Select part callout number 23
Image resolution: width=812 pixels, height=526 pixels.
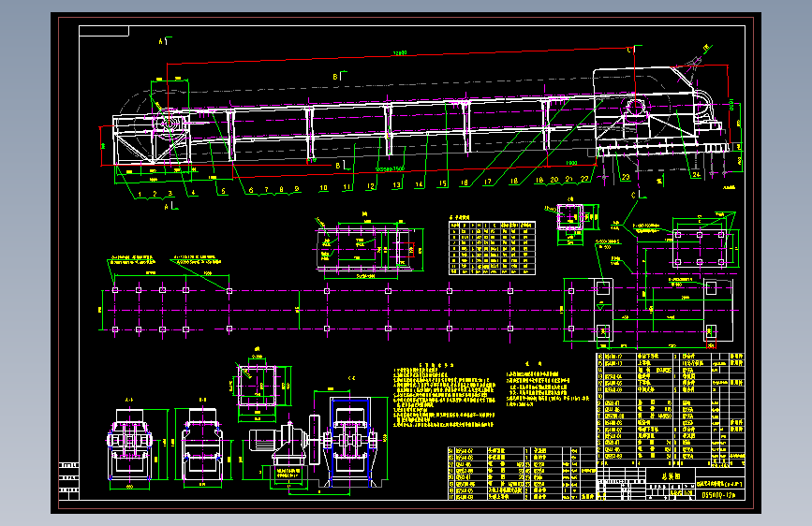(626, 177)
